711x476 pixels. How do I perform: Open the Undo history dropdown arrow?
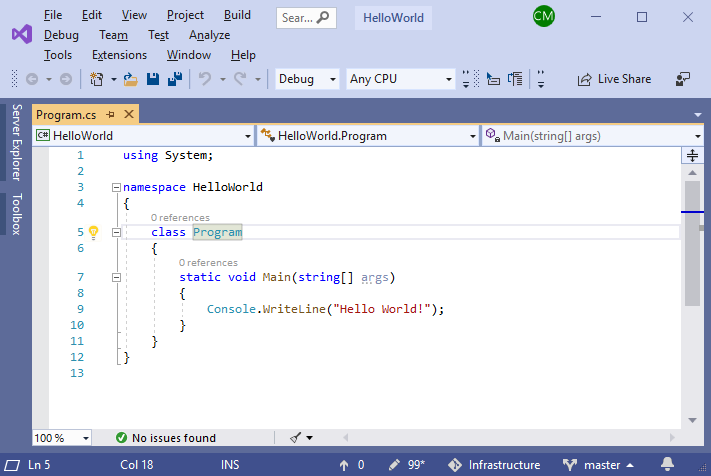pos(223,79)
